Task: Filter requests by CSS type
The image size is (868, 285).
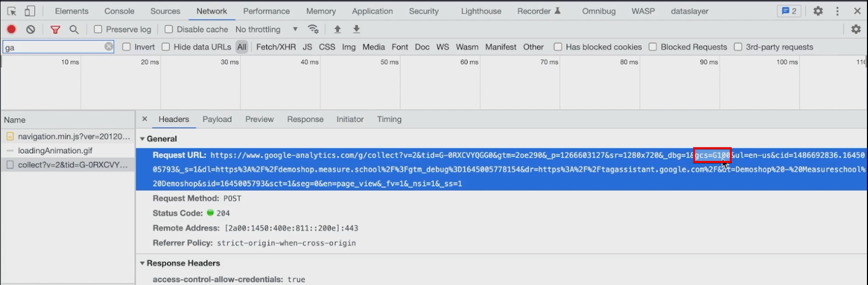Action: 327,47
